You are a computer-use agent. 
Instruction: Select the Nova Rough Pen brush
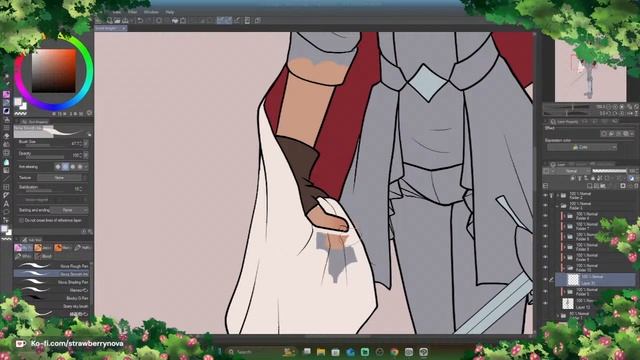click(51, 266)
